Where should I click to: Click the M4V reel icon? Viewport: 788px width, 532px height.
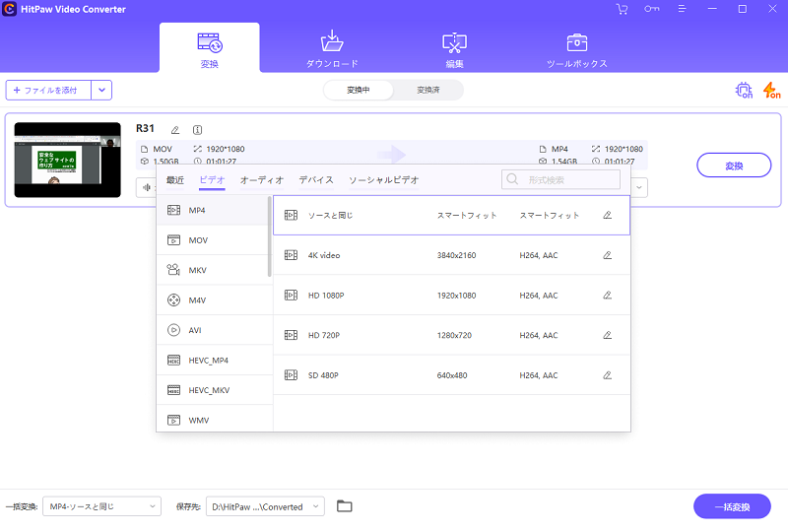click(x=173, y=300)
